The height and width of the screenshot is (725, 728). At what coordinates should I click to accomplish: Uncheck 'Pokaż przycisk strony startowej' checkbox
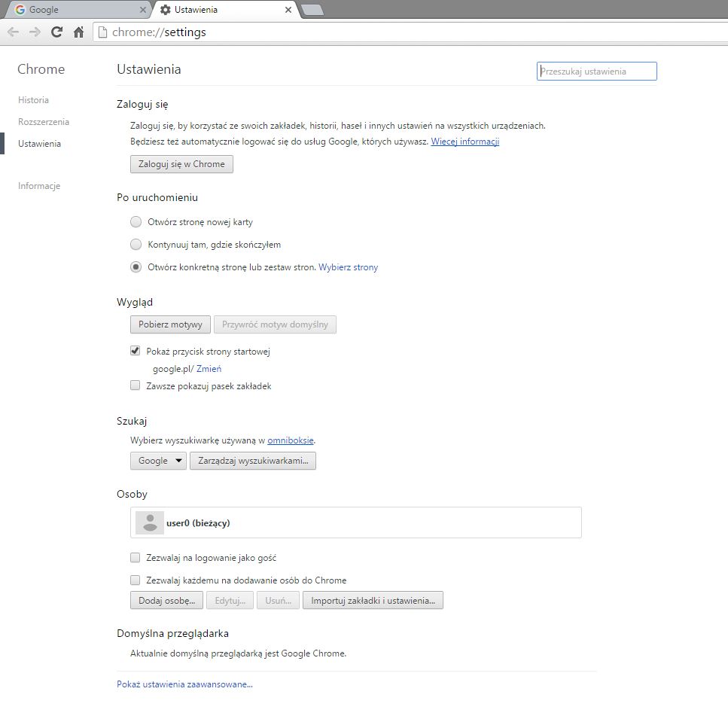[135, 351]
